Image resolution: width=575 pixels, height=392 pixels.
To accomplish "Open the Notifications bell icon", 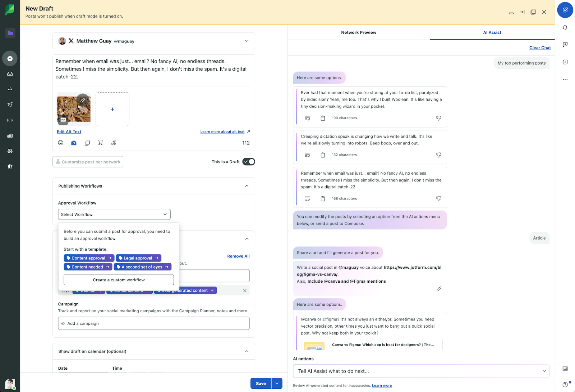I will click(x=565, y=27).
